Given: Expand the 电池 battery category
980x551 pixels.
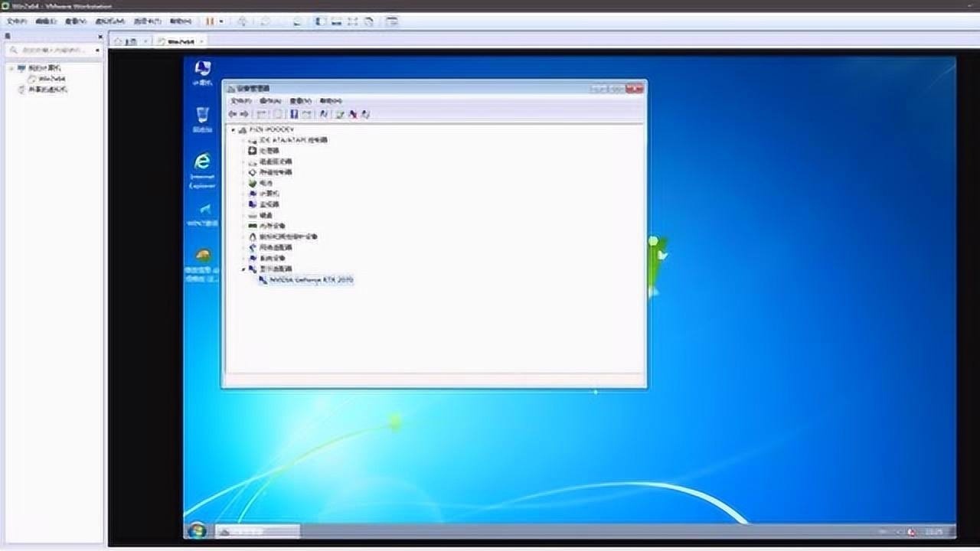Looking at the screenshot, I should tap(243, 184).
